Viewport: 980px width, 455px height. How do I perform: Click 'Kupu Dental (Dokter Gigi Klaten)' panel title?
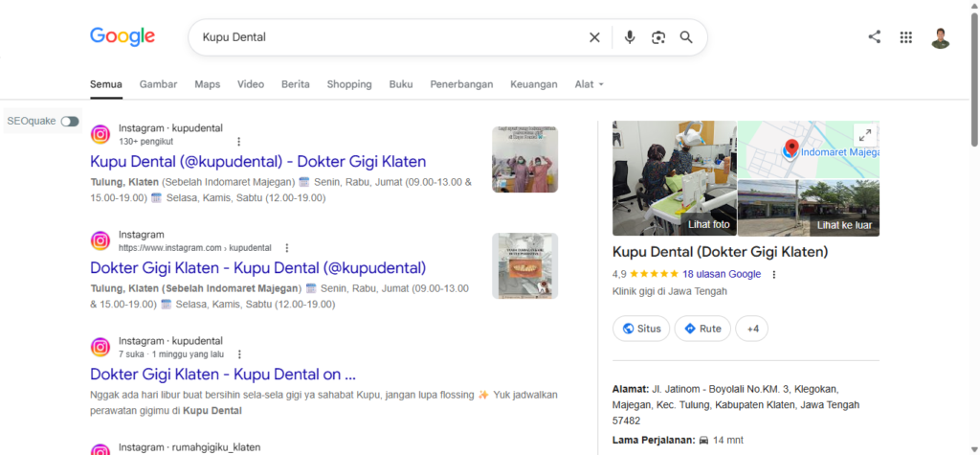(x=720, y=252)
